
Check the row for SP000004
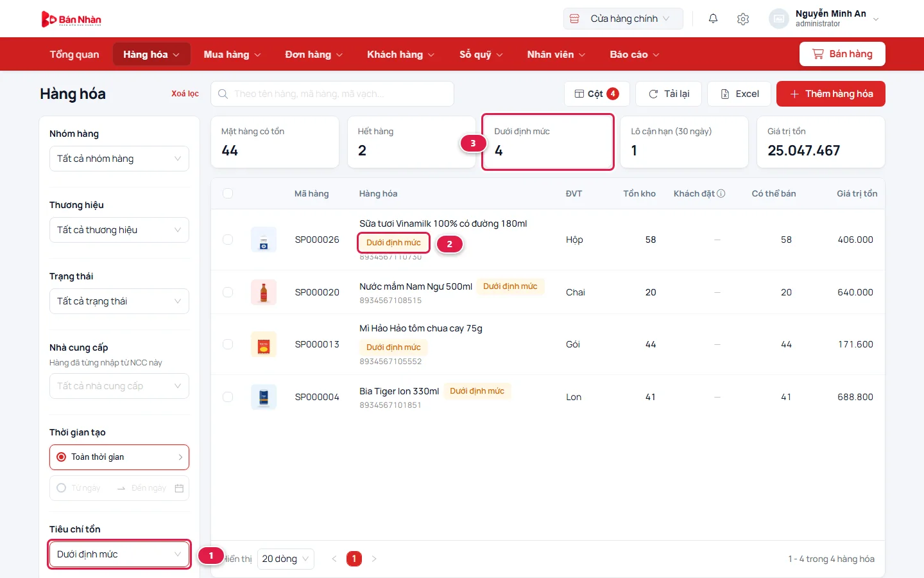[228, 397]
